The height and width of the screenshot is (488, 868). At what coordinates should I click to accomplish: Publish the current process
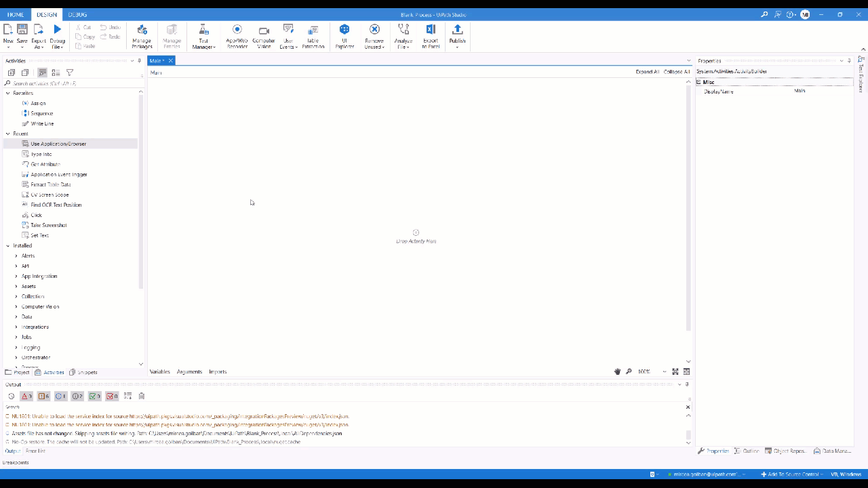pyautogui.click(x=456, y=37)
